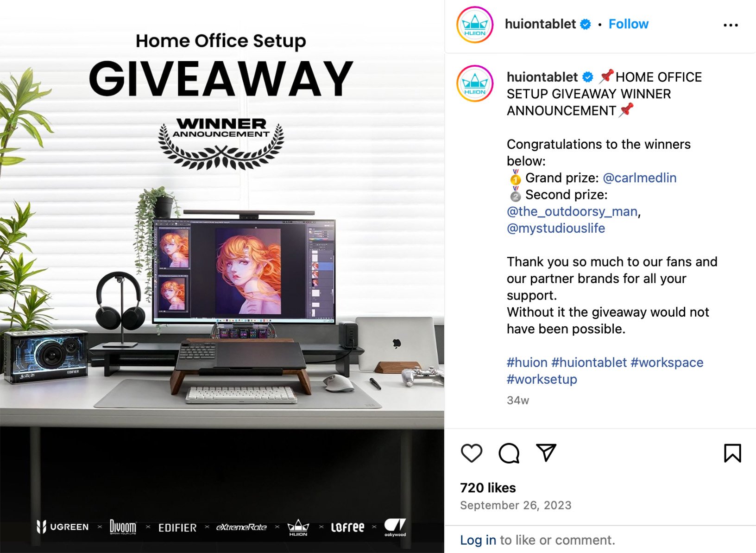Open the #huion hashtag

click(527, 362)
